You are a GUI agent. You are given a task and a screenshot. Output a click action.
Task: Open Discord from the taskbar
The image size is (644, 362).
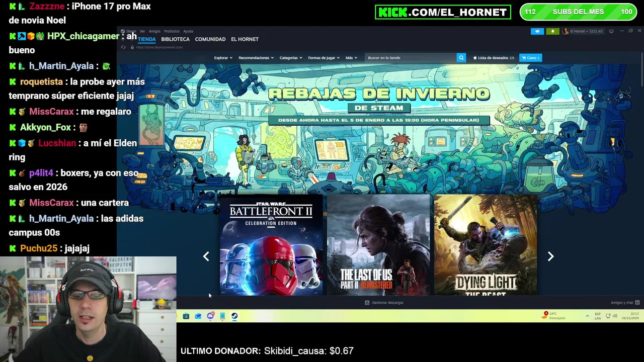click(x=210, y=316)
